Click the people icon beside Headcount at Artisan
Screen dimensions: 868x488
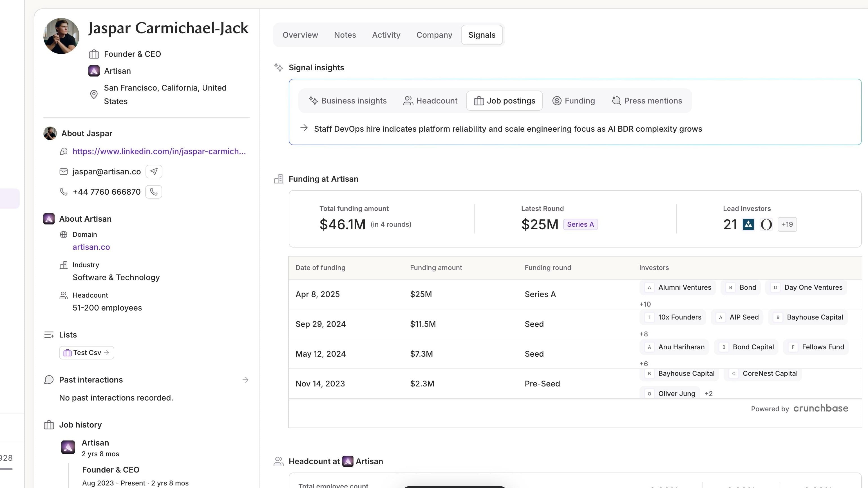pyautogui.click(x=279, y=461)
